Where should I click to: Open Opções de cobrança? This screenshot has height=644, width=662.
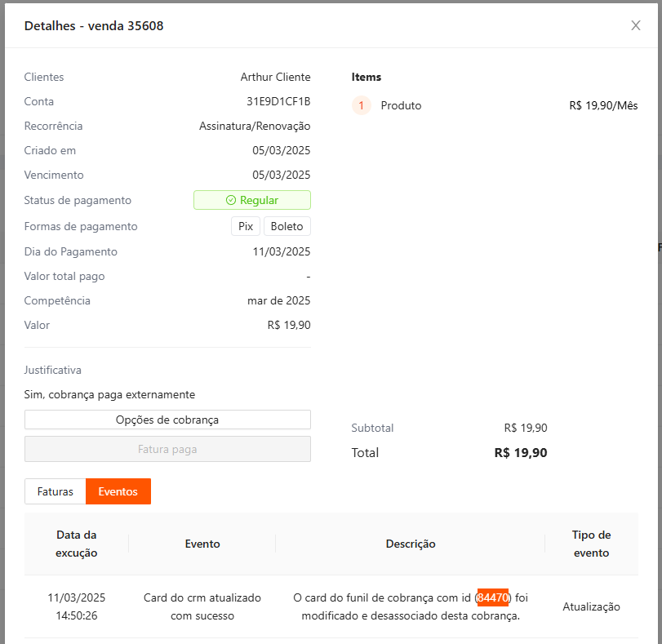(167, 420)
